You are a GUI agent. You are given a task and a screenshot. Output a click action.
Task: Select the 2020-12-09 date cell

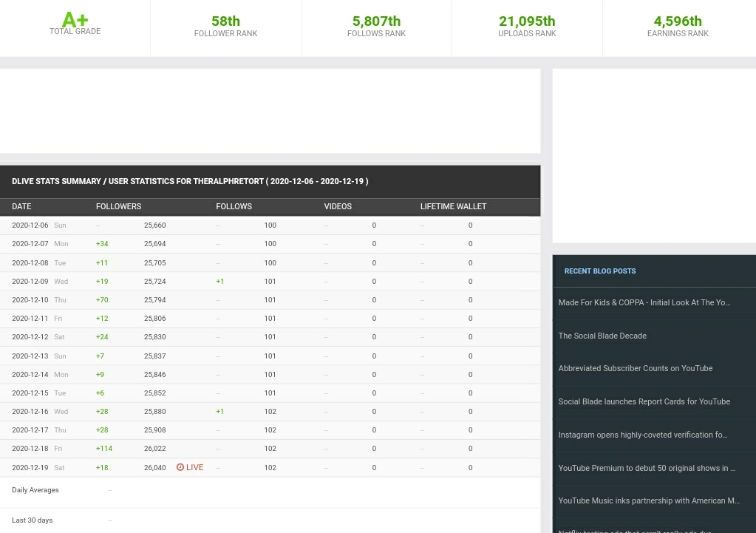click(x=30, y=281)
